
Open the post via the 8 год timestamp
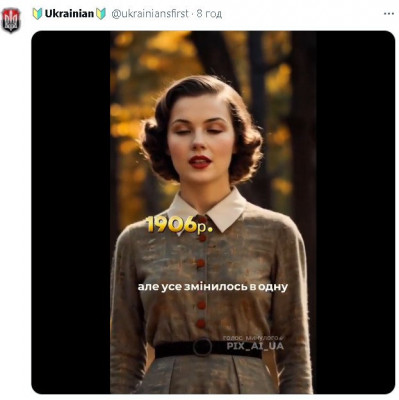point(209,14)
